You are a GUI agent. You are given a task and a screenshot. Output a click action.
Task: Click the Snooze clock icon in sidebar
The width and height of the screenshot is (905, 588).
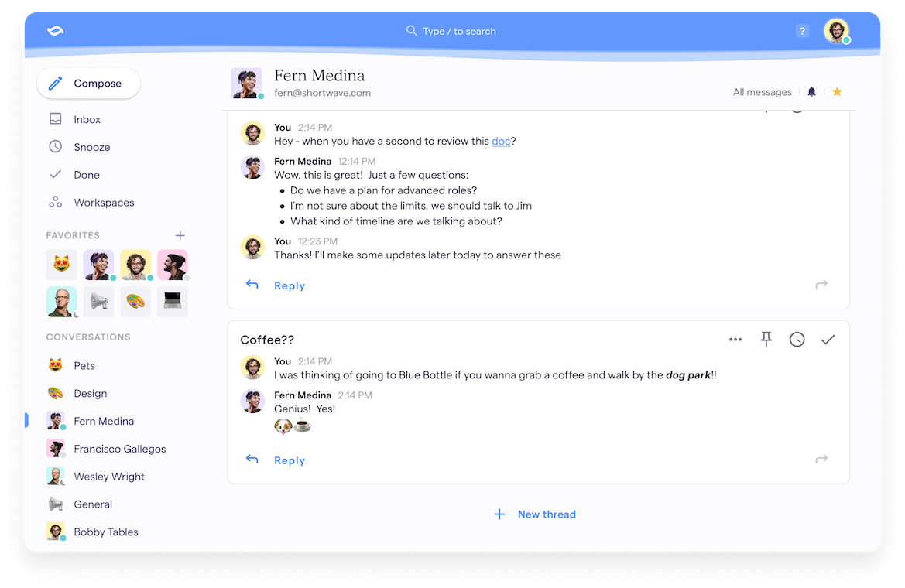(53, 146)
